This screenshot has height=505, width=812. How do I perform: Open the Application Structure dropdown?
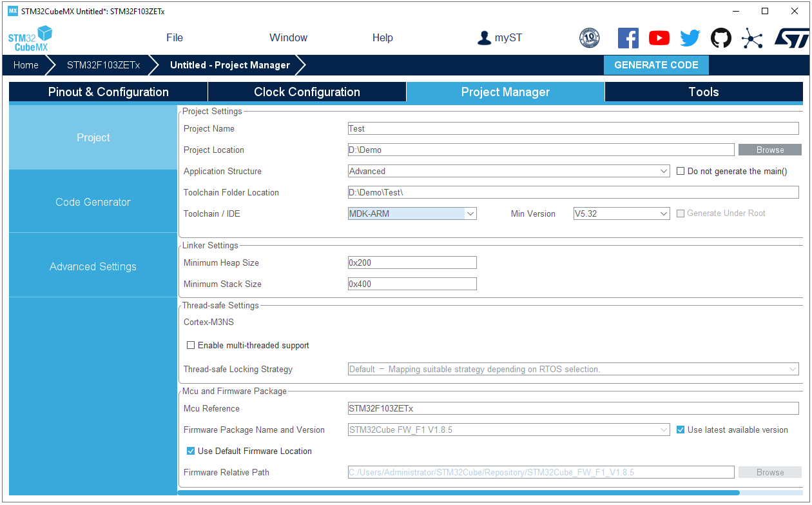508,171
